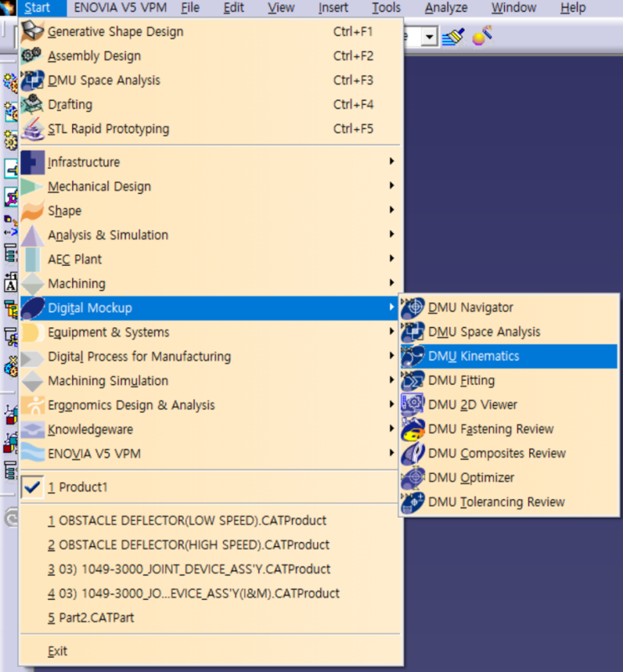Click the Equipment & Systems category icon

click(x=32, y=332)
